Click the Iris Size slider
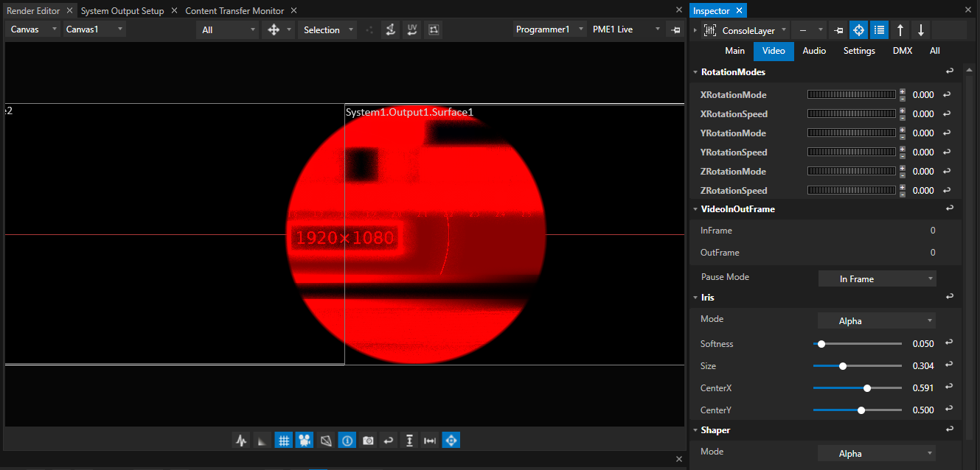 857,366
